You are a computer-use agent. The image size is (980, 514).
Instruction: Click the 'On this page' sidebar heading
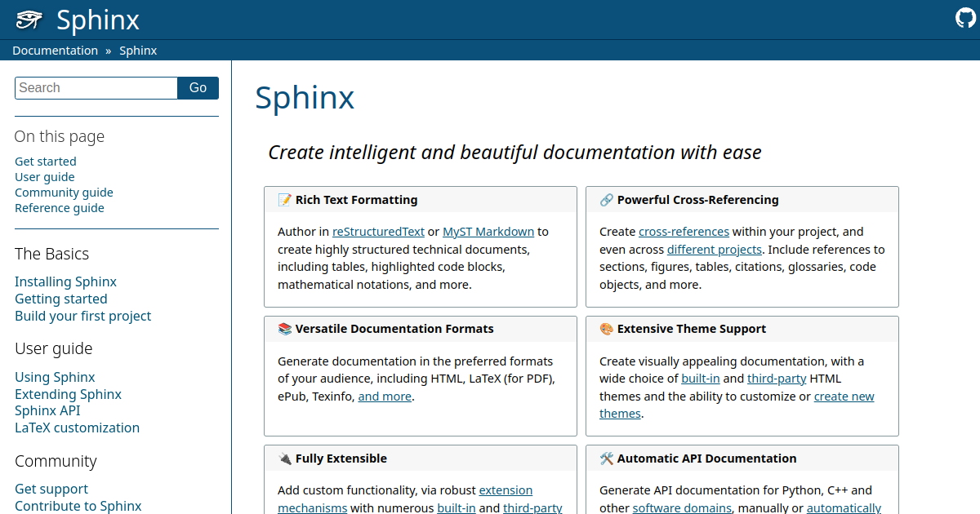coord(60,136)
